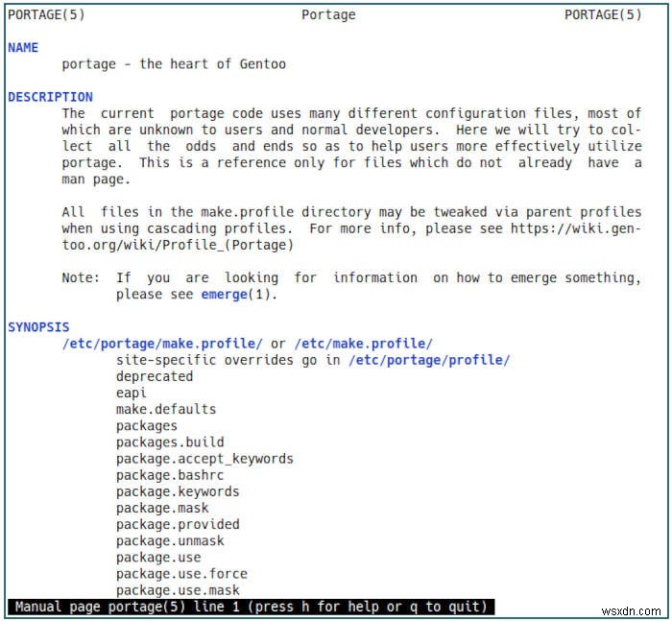Click the /etc/make.profile/ path
The image size is (672, 621).
pos(364,344)
